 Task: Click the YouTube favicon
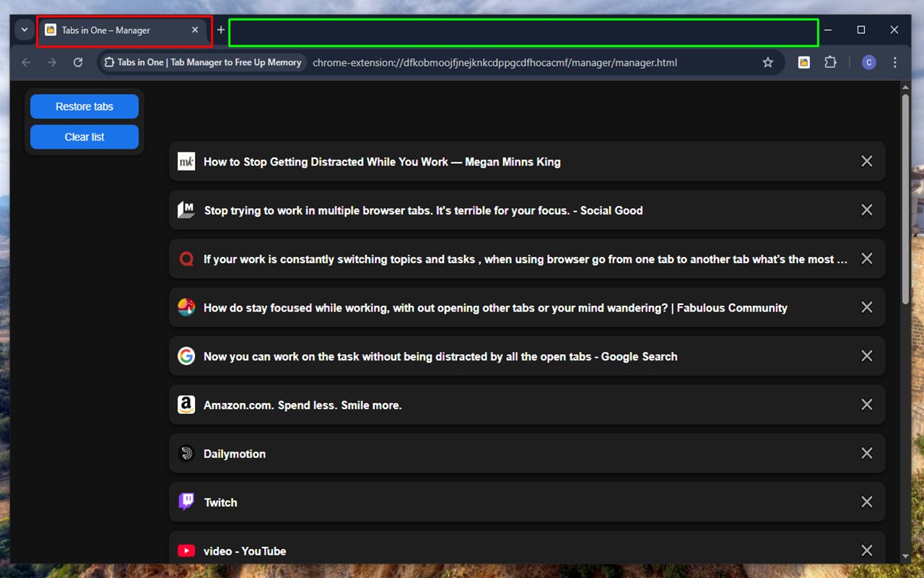pyautogui.click(x=186, y=551)
